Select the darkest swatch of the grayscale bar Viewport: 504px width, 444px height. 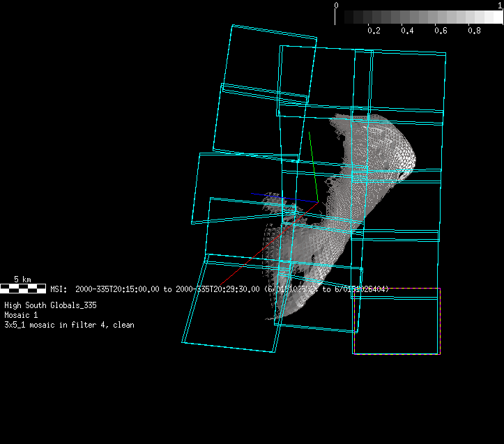coord(342,17)
